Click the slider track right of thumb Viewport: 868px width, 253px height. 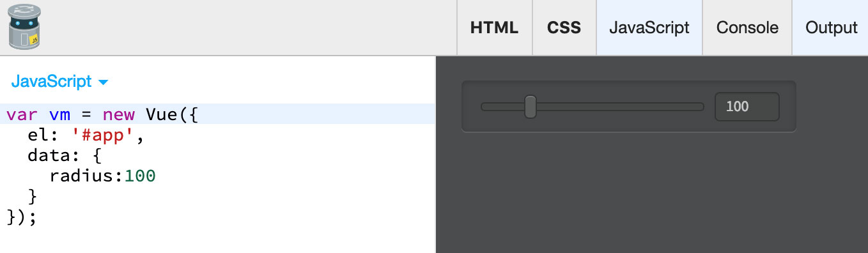pos(620,107)
